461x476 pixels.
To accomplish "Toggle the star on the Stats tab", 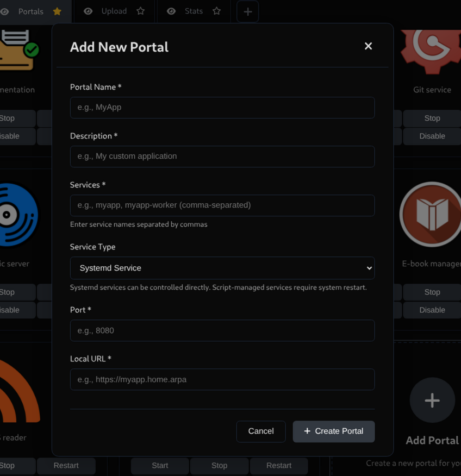I will (x=216, y=11).
